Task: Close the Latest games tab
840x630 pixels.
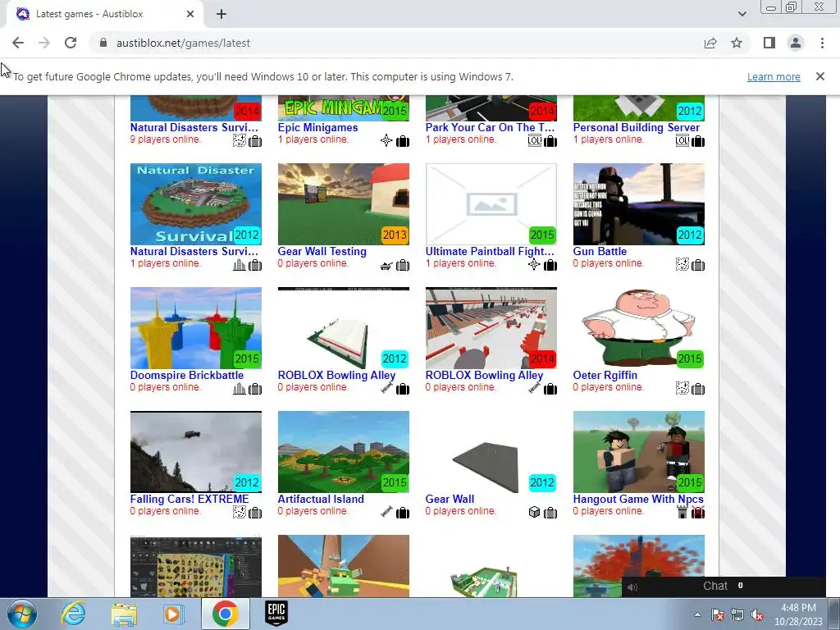Action: pyautogui.click(x=190, y=14)
